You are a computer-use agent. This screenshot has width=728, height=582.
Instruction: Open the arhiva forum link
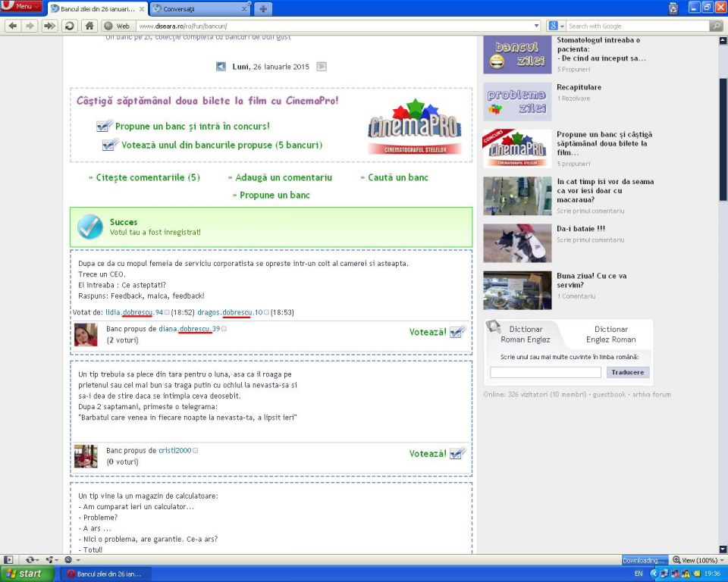651,395
